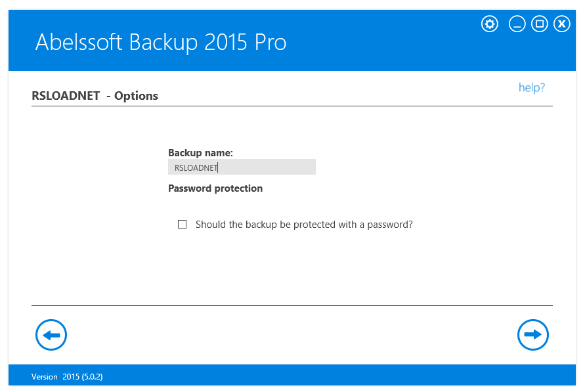
Task: Click the '2015 (5.0.2)' version number
Action: pos(83,377)
